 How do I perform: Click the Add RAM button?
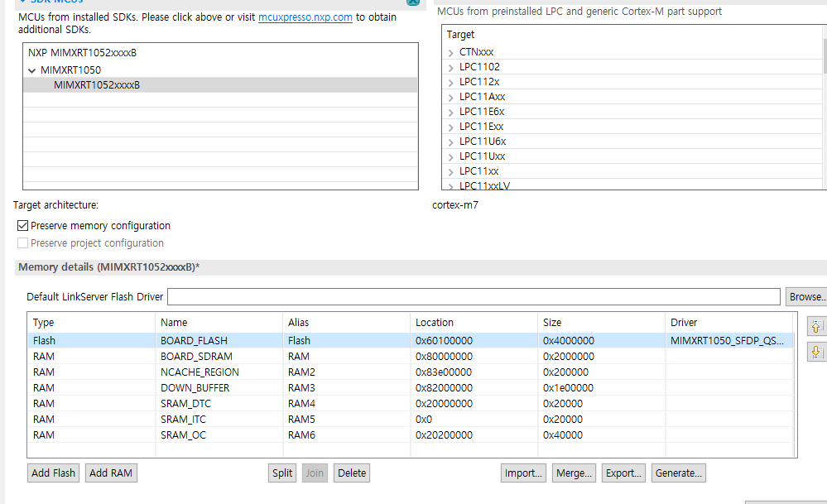(110, 473)
